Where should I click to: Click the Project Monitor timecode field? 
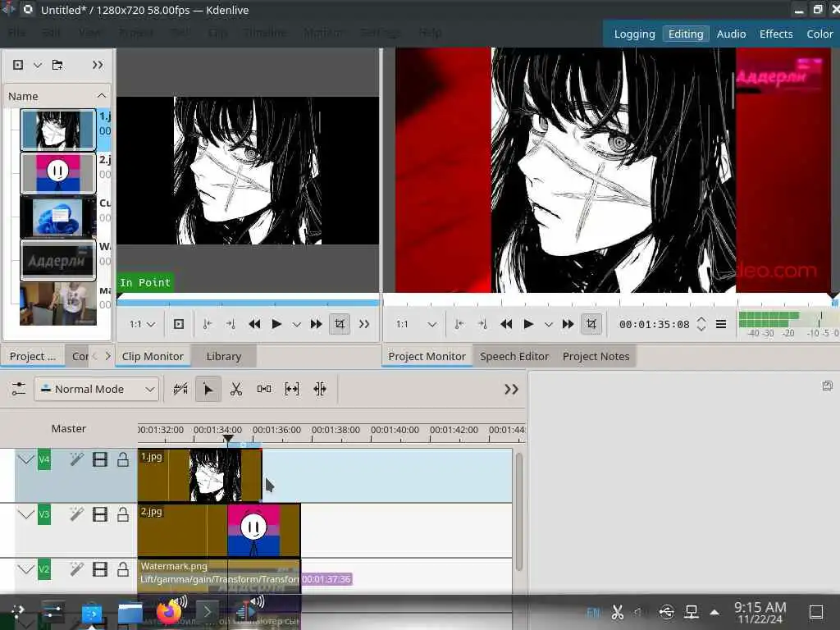(654, 324)
